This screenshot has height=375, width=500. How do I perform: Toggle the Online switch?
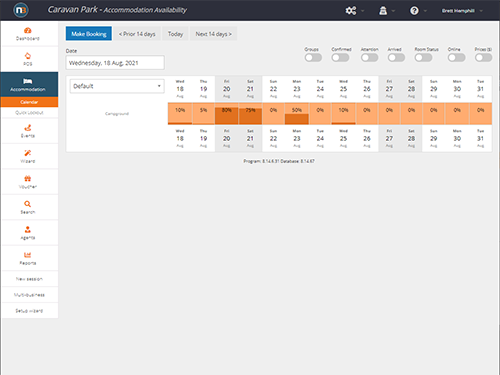coord(456,58)
